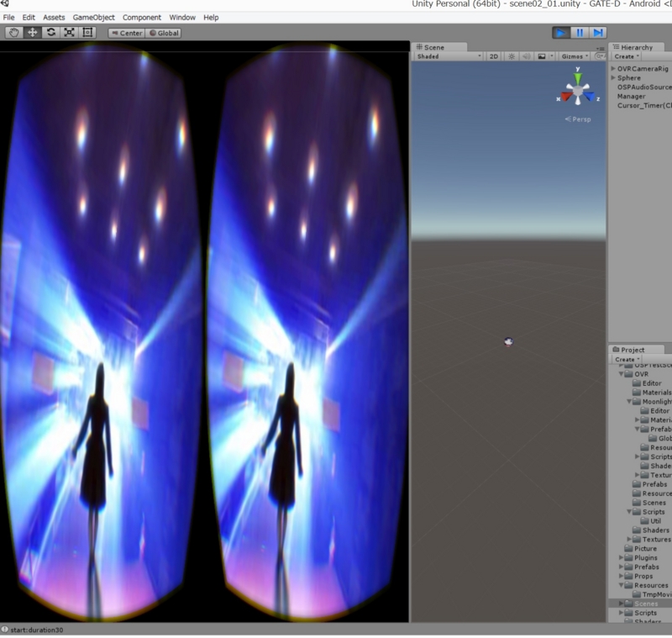Viewport: 672px width, 638px height.
Task: Select the Props folder label
Action: click(x=643, y=576)
